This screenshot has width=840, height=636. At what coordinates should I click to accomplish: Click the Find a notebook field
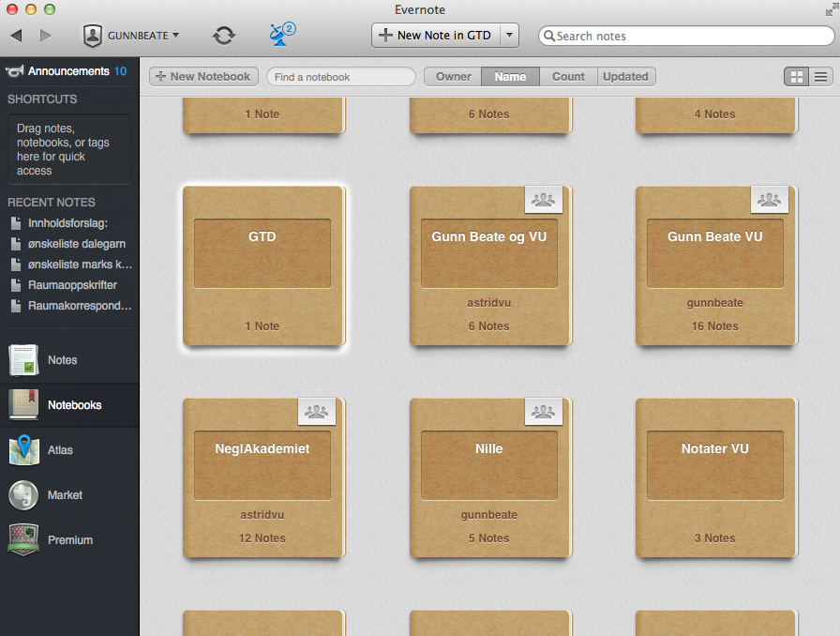click(x=341, y=77)
